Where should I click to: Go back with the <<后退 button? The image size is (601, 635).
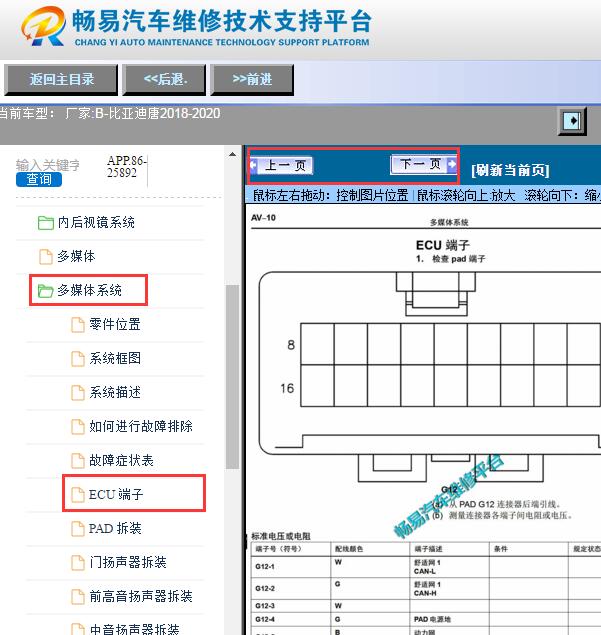pos(164,79)
